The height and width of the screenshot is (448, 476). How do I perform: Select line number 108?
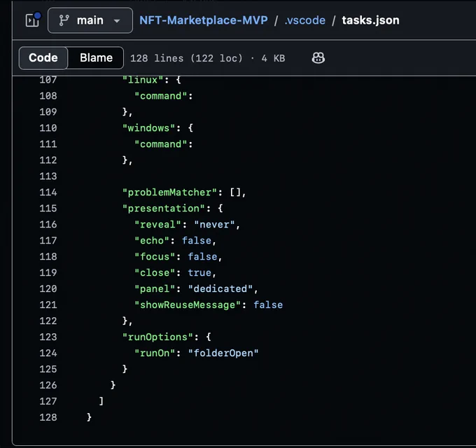(48, 96)
